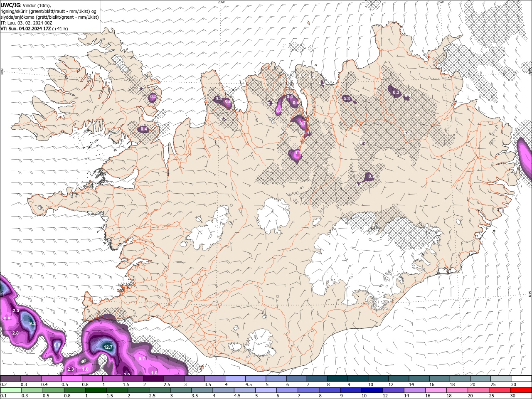Pick the violet 12 swatch in rain legend
532x399 pixels.
(394, 390)
